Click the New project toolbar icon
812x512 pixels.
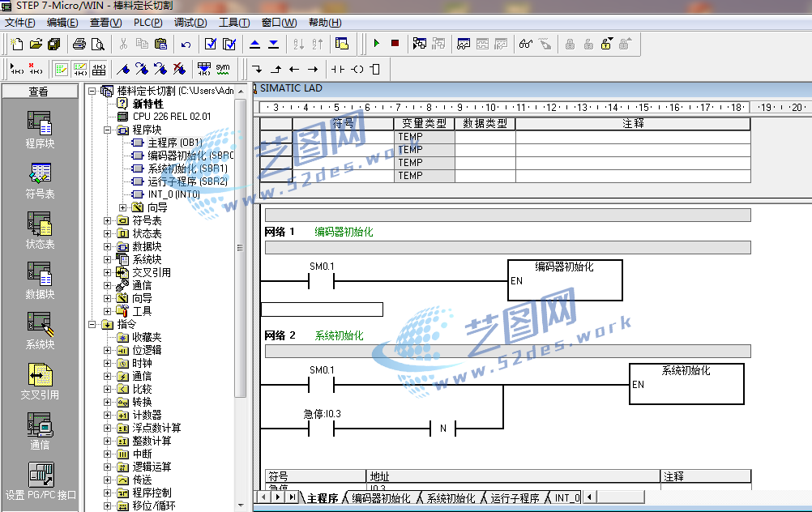16,44
